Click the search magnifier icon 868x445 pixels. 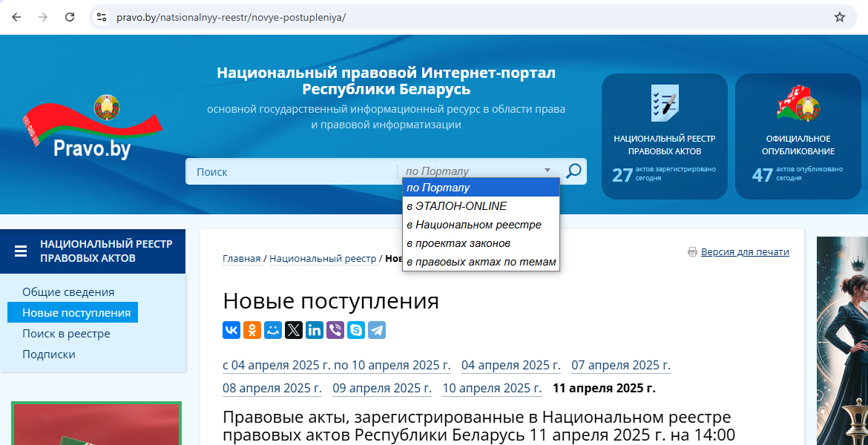pyautogui.click(x=573, y=171)
